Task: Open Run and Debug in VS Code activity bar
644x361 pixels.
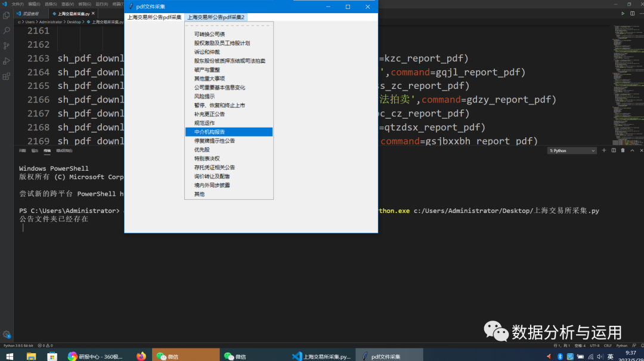Action: point(6,61)
